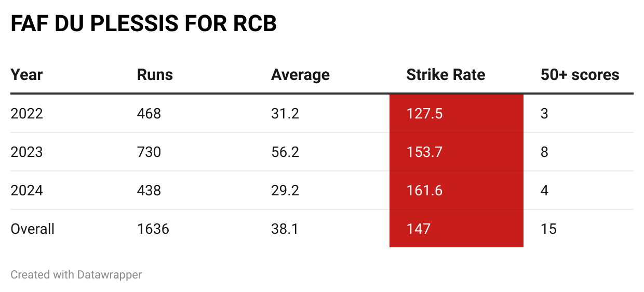Select the 2023 year row label
Viewport: 644px width, 292px height.
(x=26, y=152)
